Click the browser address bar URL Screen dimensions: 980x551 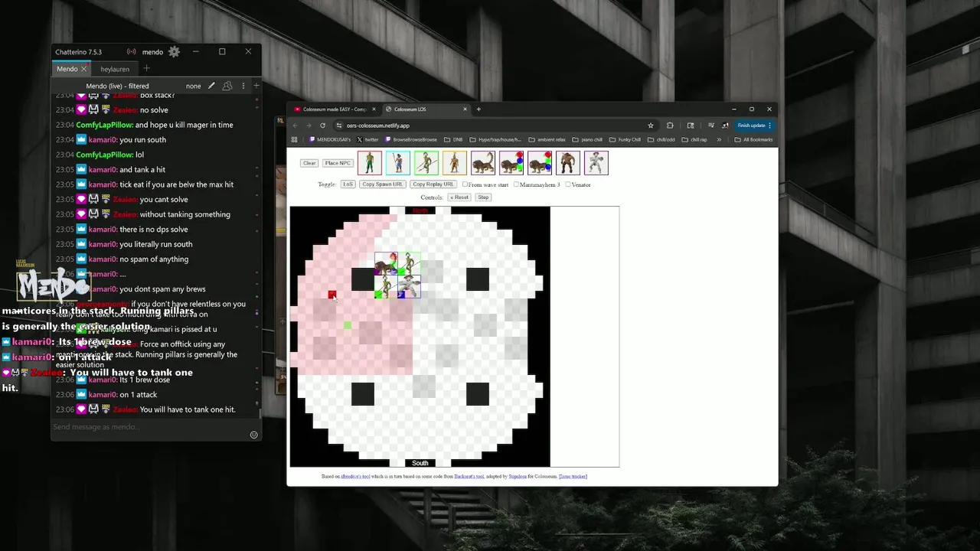pyautogui.click(x=378, y=126)
